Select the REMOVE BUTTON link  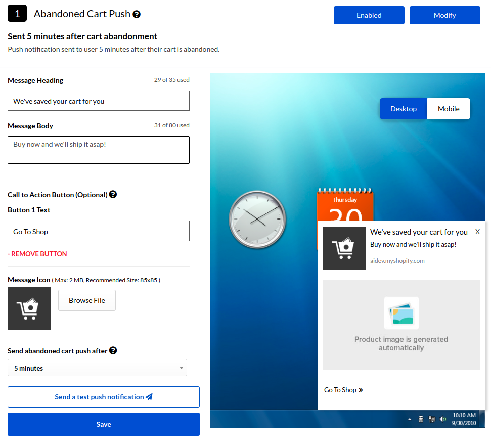pos(37,254)
